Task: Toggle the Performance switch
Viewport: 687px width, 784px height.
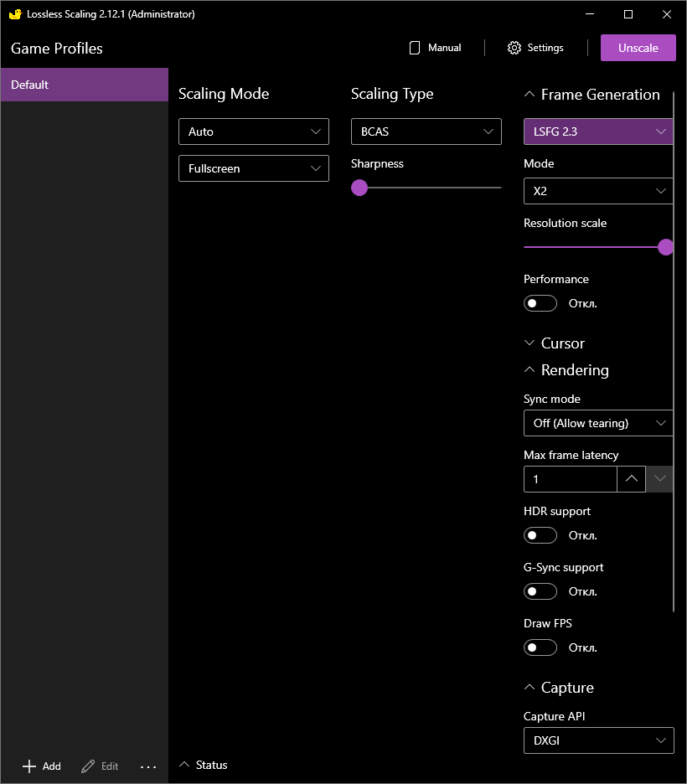Action: pos(540,303)
